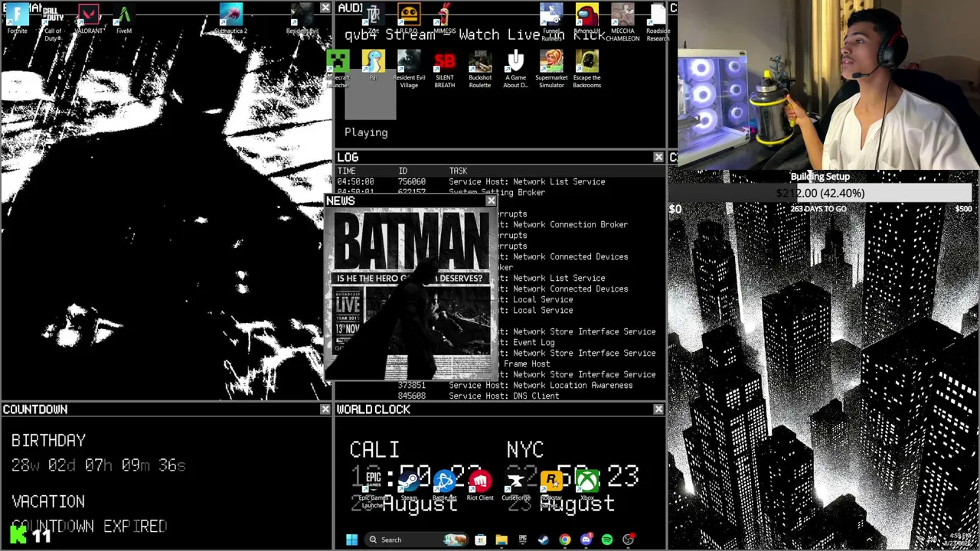Click the BIRTHDAY countdown label
Image resolution: width=980 pixels, height=551 pixels.
tap(48, 441)
